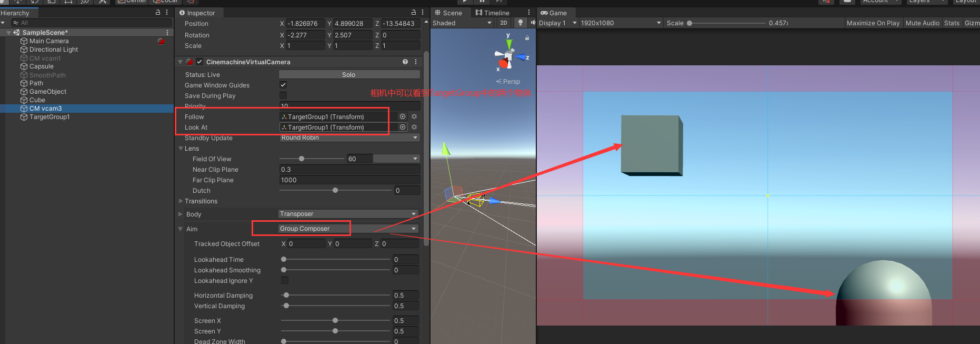Adjust the Dutch slider handle
980x344 pixels.
click(335, 190)
